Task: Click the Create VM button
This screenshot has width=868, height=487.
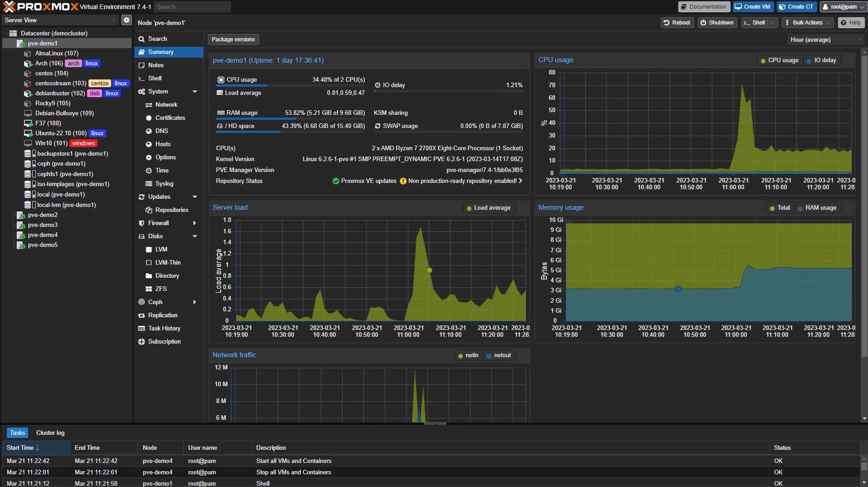Action: coord(753,7)
